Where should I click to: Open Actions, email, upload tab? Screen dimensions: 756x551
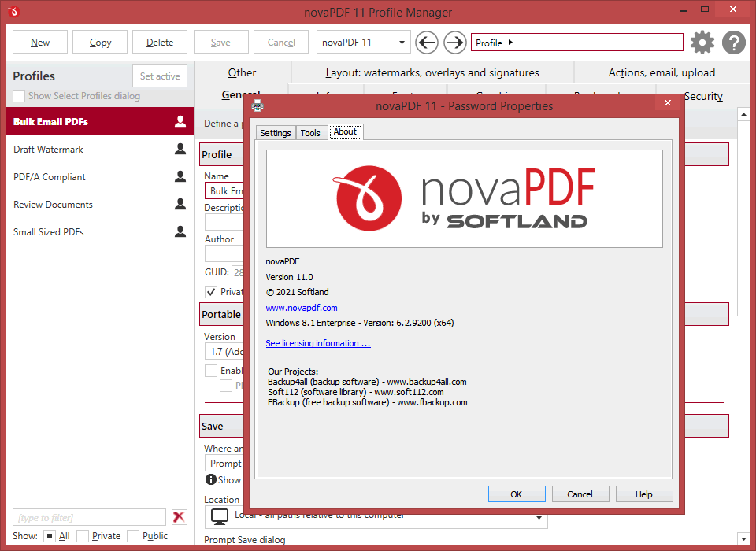661,72
